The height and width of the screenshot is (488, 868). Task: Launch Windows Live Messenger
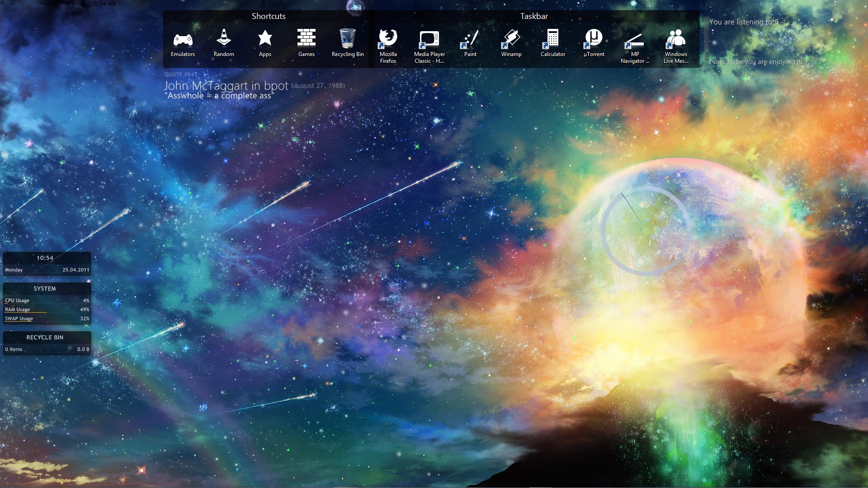coord(676,47)
